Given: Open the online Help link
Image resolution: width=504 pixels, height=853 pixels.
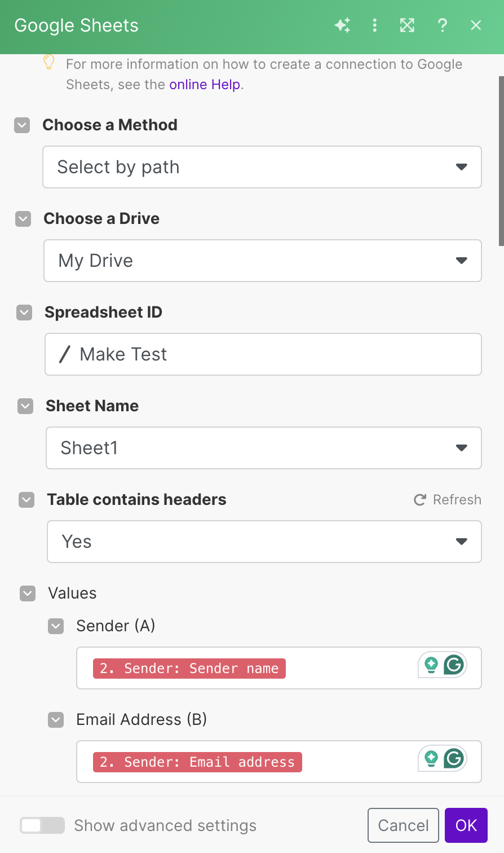Looking at the screenshot, I should coord(205,85).
